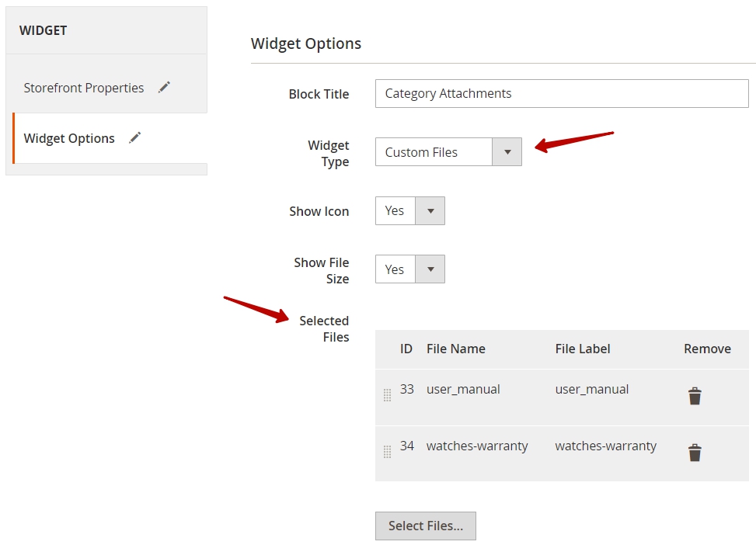This screenshot has height=545, width=756.
Task: Click the pencil icon beside Storefront Properties
Action: (x=164, y=87)
